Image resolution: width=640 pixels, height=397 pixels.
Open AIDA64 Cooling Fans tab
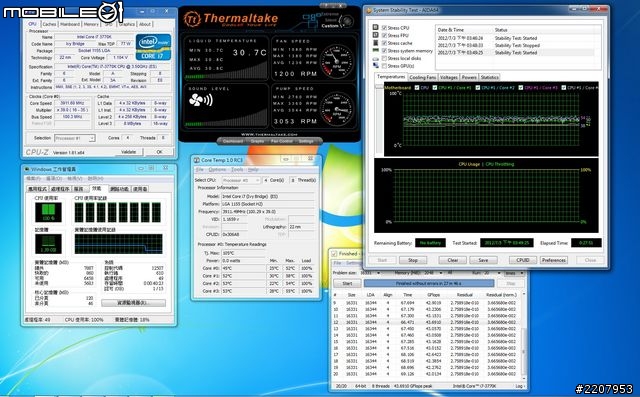point(422,77)
